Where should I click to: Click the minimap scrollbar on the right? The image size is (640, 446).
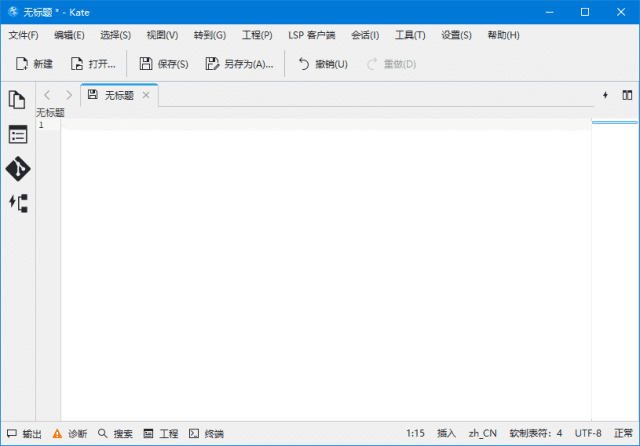(615, 270)
